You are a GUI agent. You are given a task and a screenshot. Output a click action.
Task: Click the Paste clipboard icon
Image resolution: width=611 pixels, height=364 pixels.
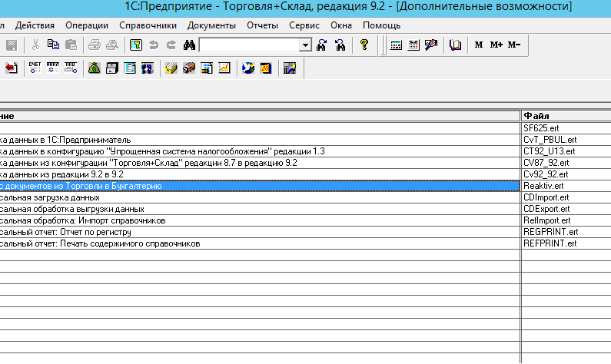coord(71,45)
